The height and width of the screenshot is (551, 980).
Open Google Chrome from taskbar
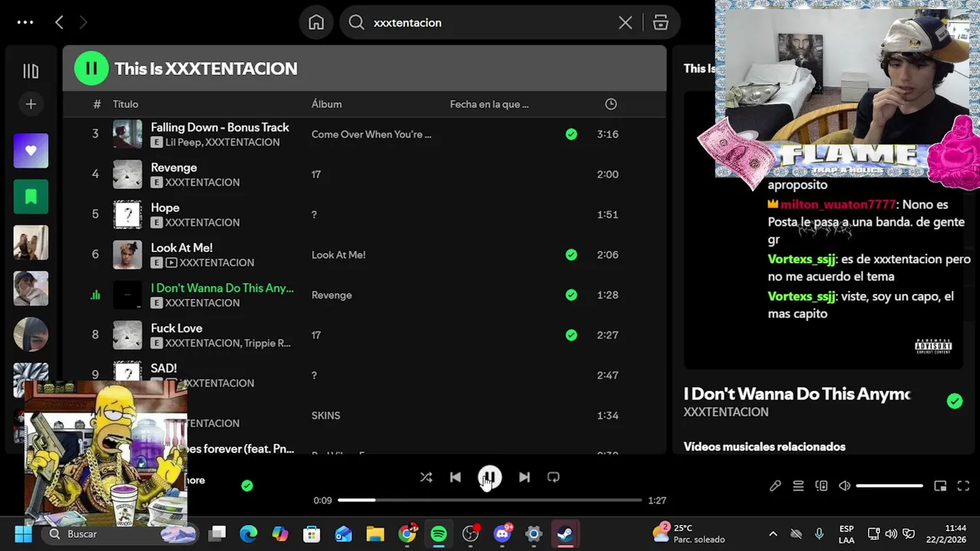pos(407,534)
